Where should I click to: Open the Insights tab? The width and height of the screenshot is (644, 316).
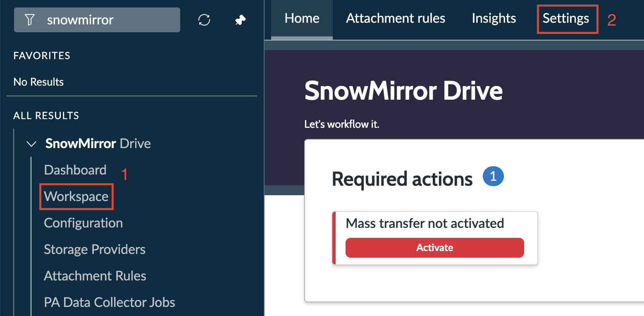pos(494,19)
